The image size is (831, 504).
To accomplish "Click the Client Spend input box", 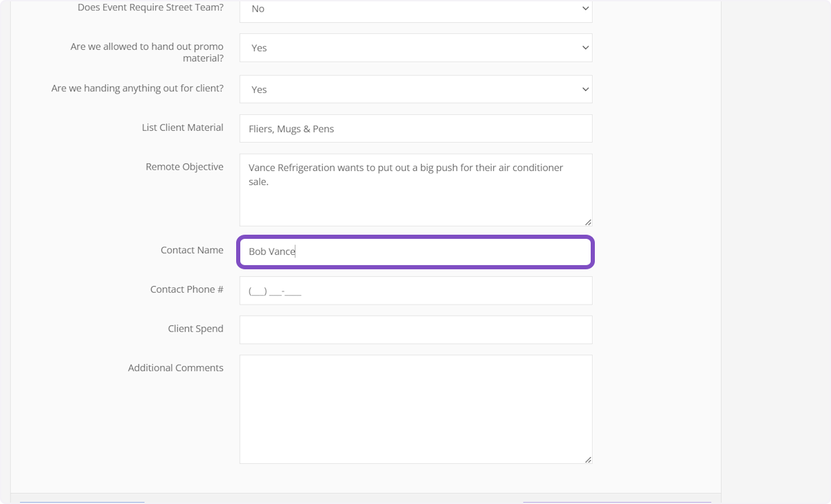I will tap(415, 330).
